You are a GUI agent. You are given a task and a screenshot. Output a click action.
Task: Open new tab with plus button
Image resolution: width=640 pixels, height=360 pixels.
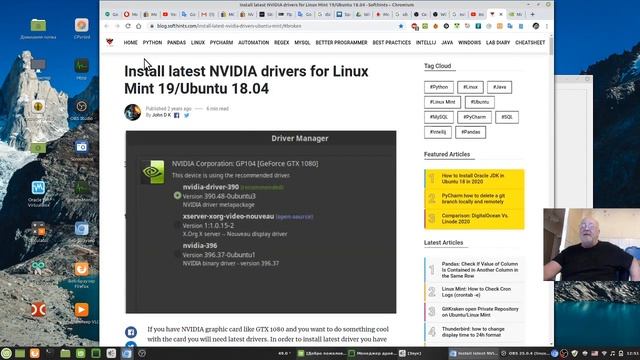pyautogui.click(x=532, y=14)
